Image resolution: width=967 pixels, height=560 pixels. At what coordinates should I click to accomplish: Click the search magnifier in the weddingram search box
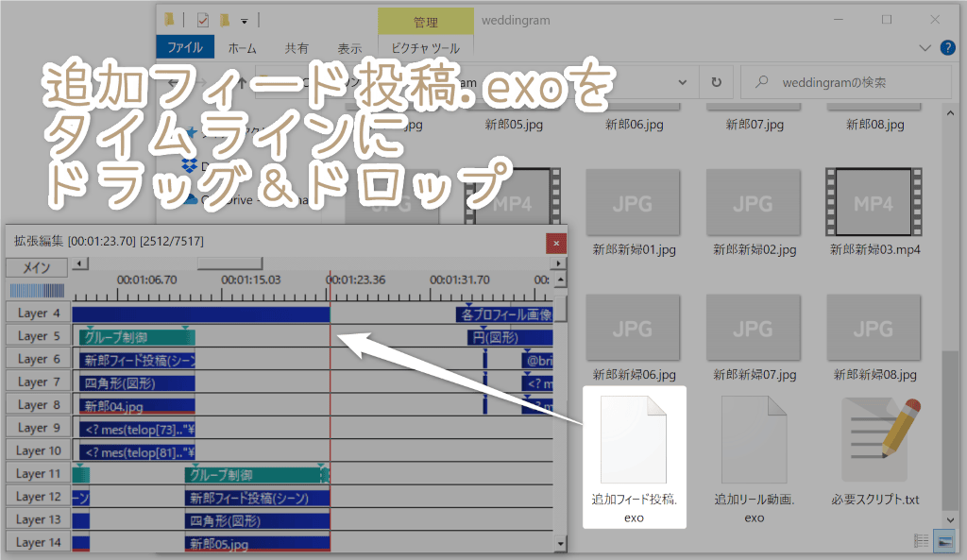[x=759, y=81]
